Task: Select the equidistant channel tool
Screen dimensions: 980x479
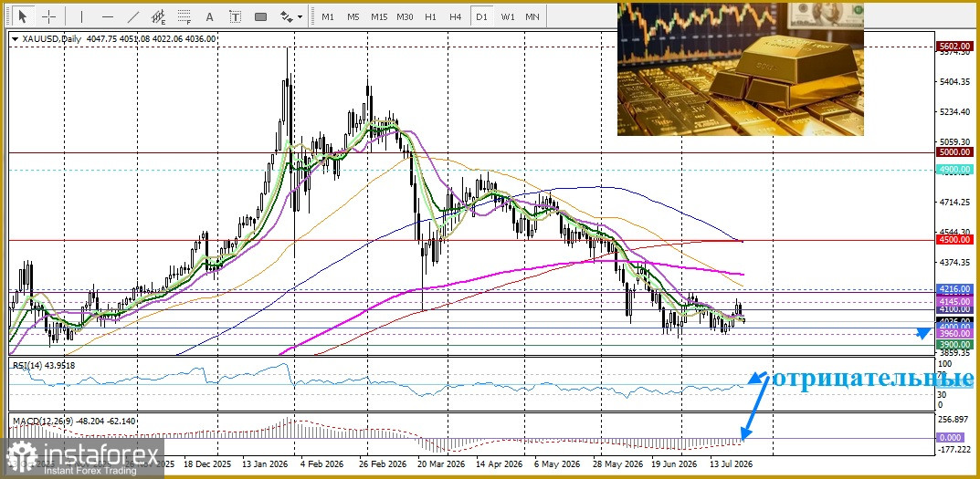Action: 159,16
